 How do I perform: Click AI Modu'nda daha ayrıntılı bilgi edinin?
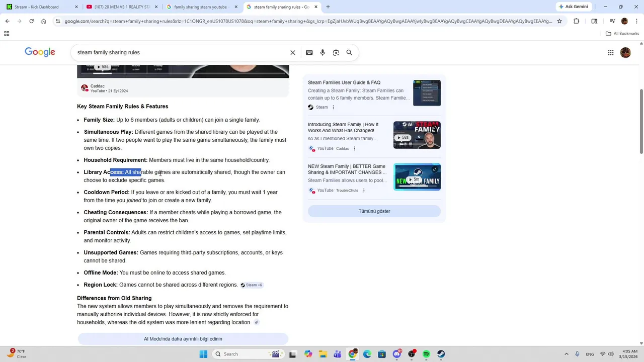(x=183, y=339)
